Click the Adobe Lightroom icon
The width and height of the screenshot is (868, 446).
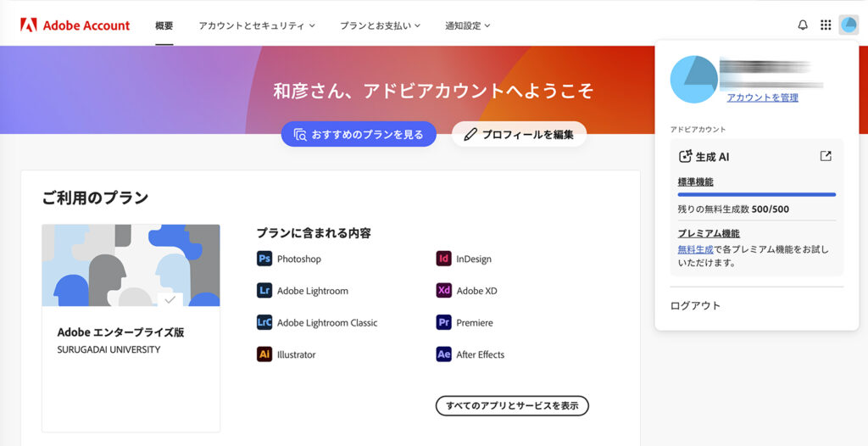coord(264,291)
